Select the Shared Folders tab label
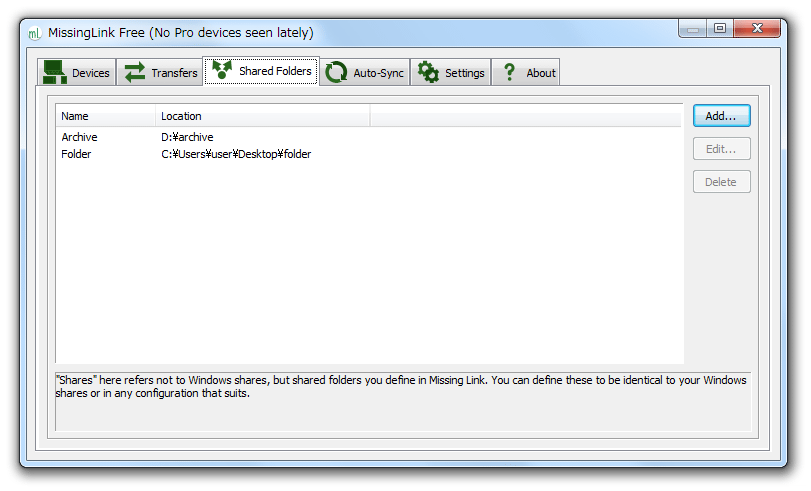The width and height of the screenshot is (811, 491). pyautogui.click(x=275, y=71)
